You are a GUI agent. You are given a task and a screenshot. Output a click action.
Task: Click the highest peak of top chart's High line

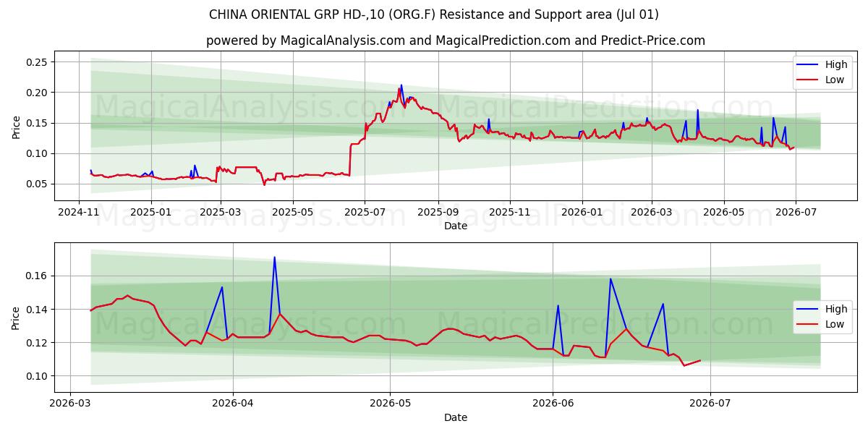401,85
